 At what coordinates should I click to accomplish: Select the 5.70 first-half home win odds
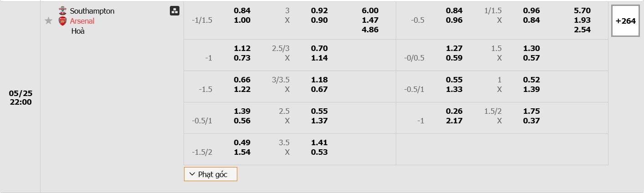pos(583,10)
